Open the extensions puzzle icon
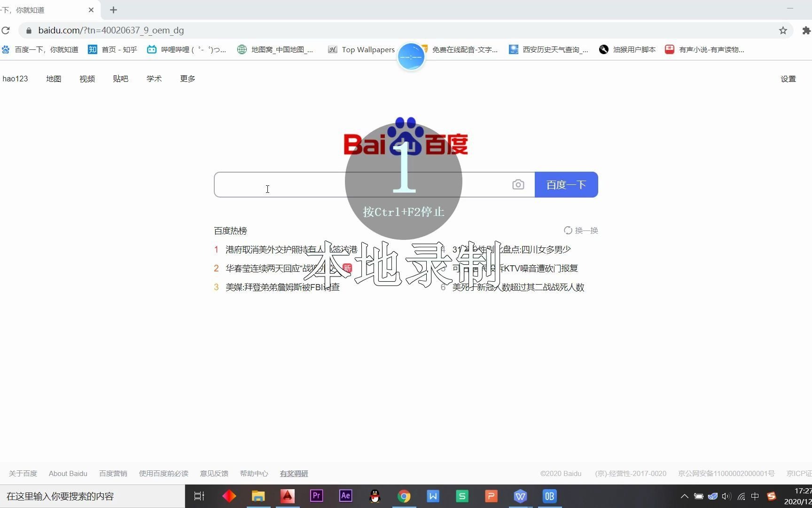 (x=806, y=31)
